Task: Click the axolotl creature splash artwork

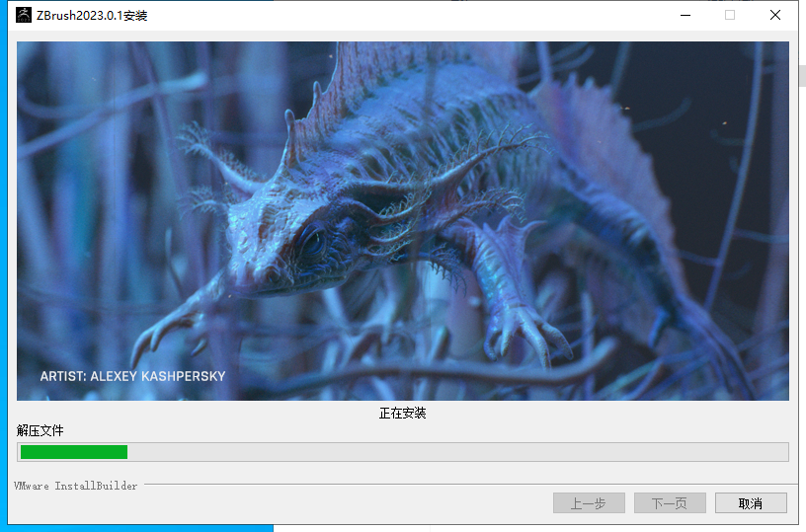Action: pos(402,221)
